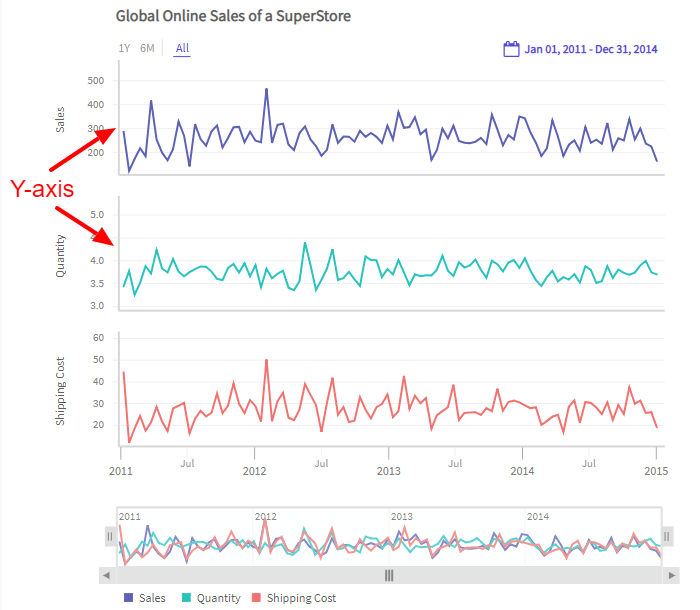Toggle Shipping Cost series via legend label
Screen dimensions: 700x610
click(301, 598)
